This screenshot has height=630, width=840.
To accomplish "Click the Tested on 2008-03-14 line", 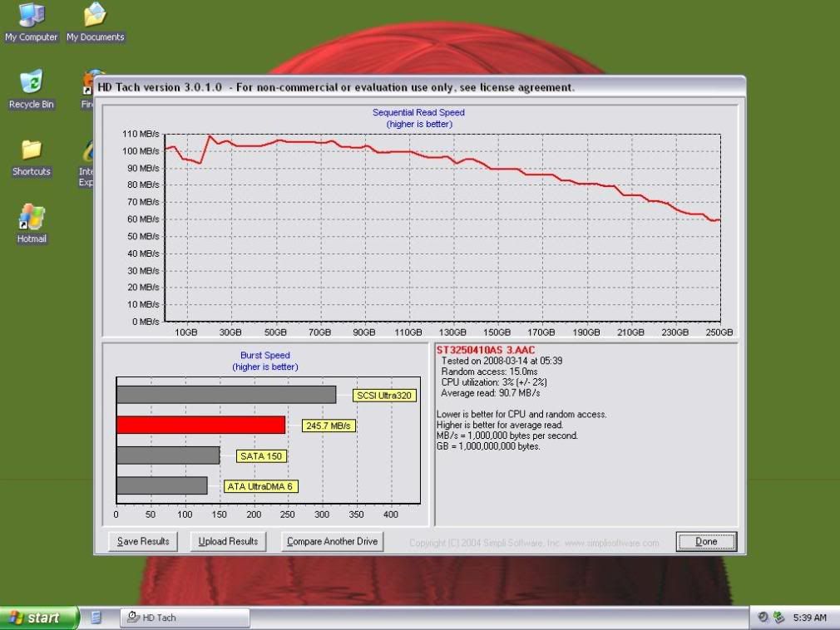I will coord(502,361).
